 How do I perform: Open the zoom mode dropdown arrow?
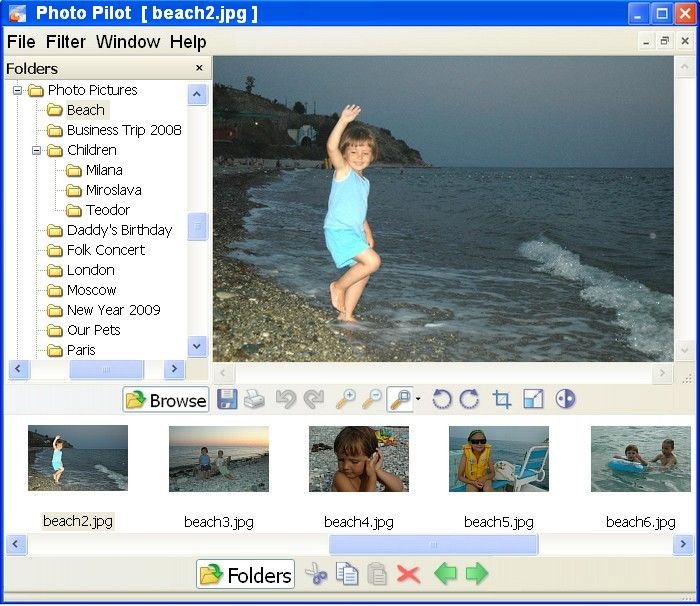[x=418, y=400]
